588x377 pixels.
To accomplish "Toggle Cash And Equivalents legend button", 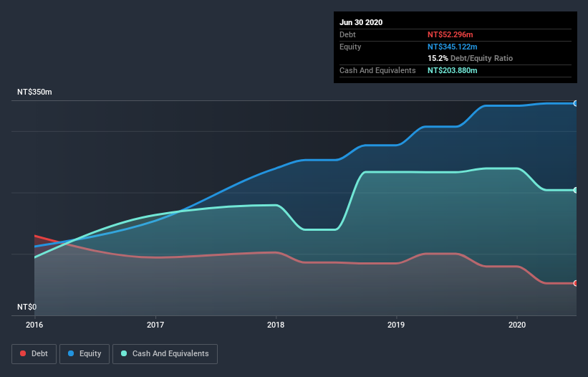I will point(165,354).
